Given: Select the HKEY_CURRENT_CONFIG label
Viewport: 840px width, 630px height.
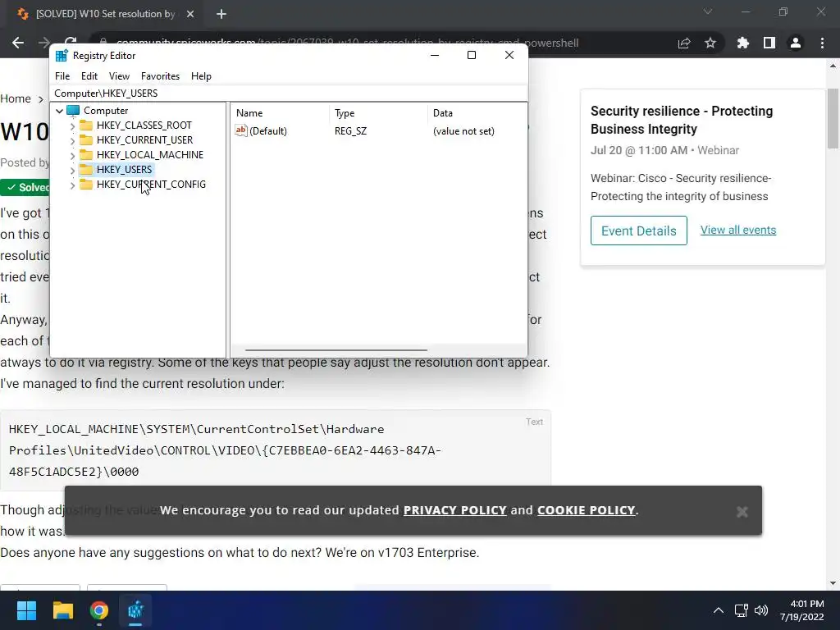Looking at the screenshot, I should [151, 185].
